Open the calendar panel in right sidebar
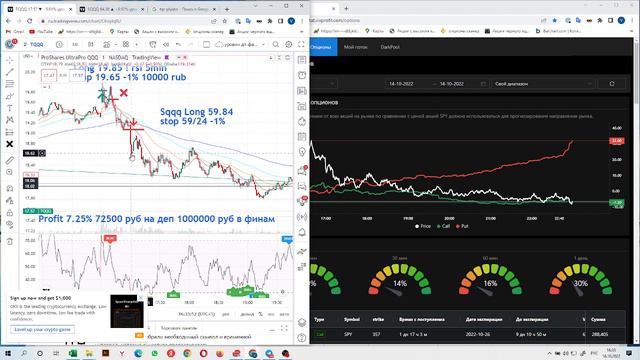The image size is (640, 360). [302, 136]
